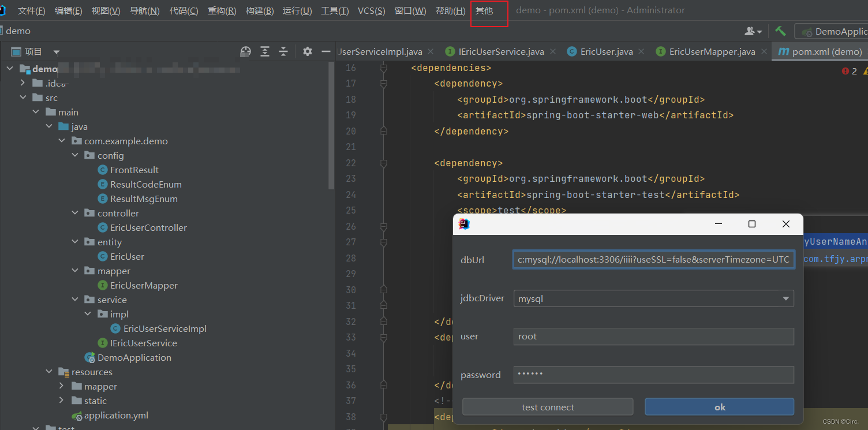Image resolution: width=868 pixels, height=430 pixels.
Task: Expand the static folder chevron under resources
Action: pyautogui.click(x=62, y=401)
